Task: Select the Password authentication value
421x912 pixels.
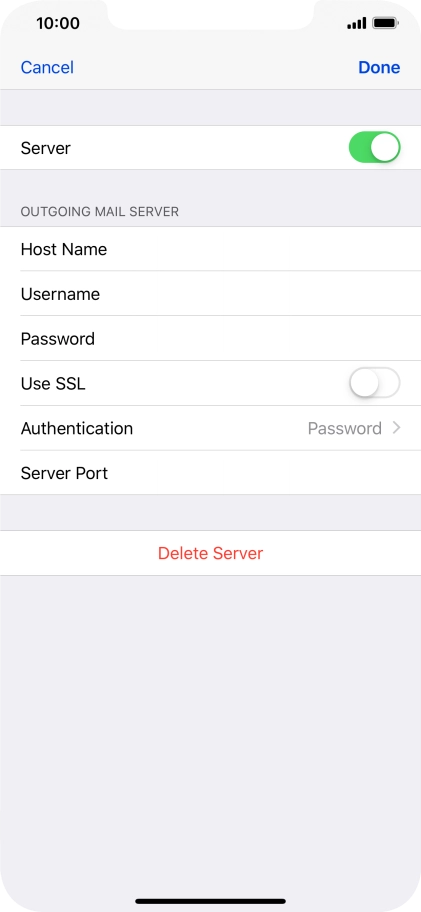Action: (x=345, y=429)
